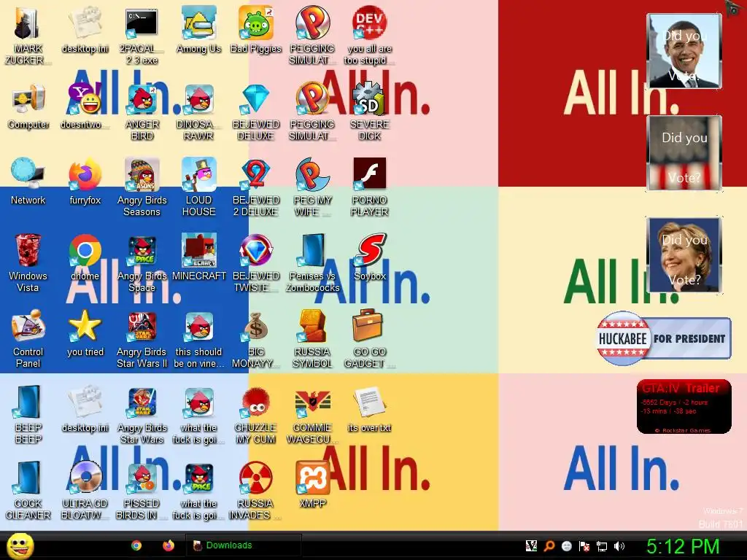Click the smiley face Start button

20,546
